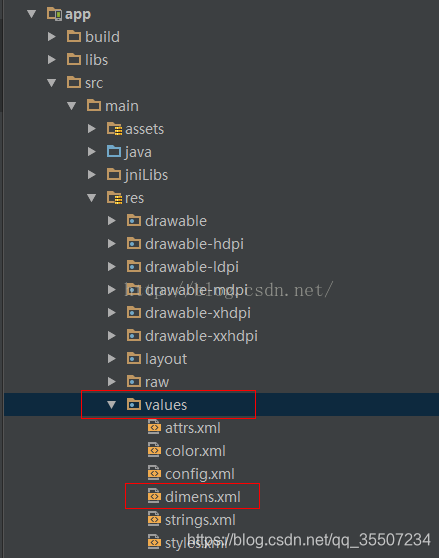441x559 pixels.
Task: Select the build folder name
Action: pyautogui.click(x=102, y=37)
